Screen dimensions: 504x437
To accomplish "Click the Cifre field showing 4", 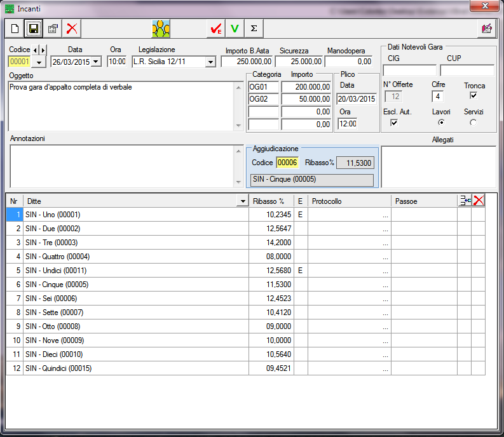I will point(437,97).
